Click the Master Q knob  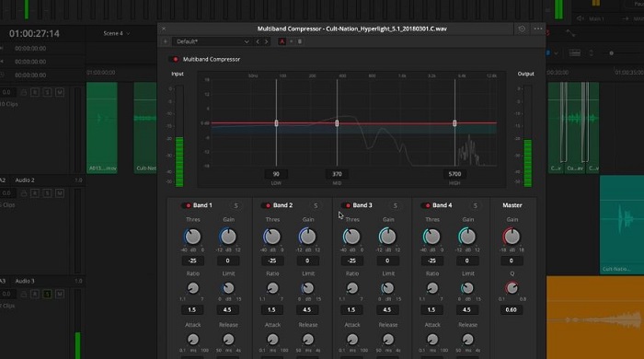point(512,288)
